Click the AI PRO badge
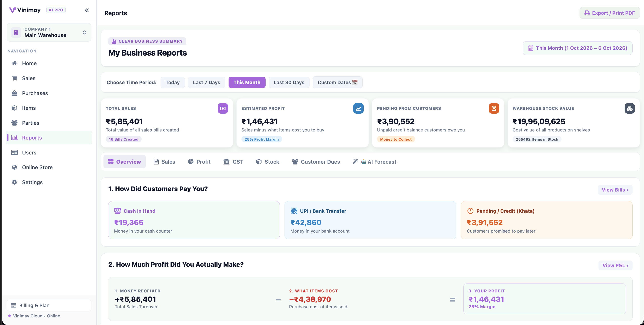This screenshot has height=325, width=644. point(56,10)
